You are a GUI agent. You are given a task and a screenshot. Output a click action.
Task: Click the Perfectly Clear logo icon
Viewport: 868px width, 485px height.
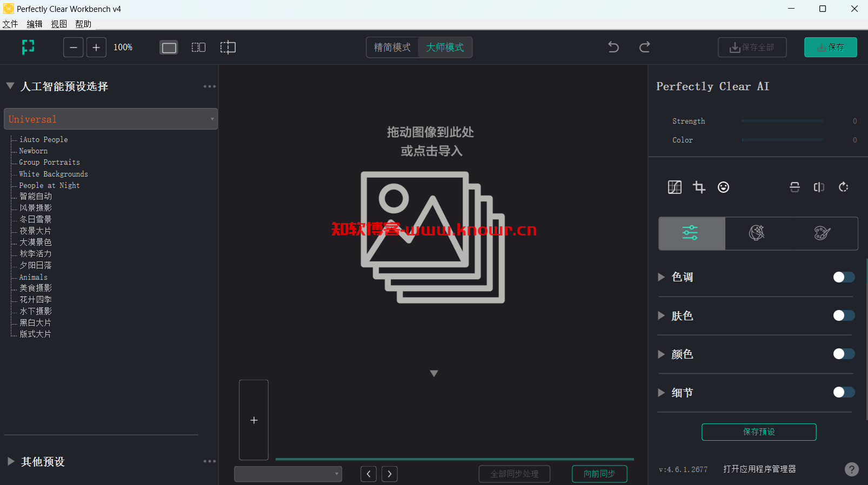28,47
